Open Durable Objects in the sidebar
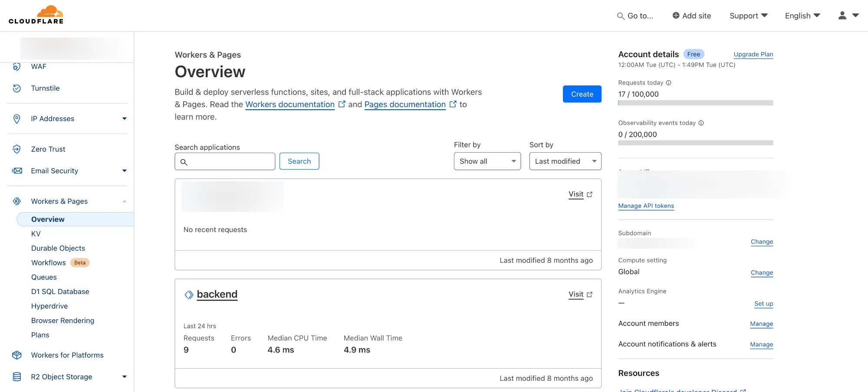 click(58, 248)
